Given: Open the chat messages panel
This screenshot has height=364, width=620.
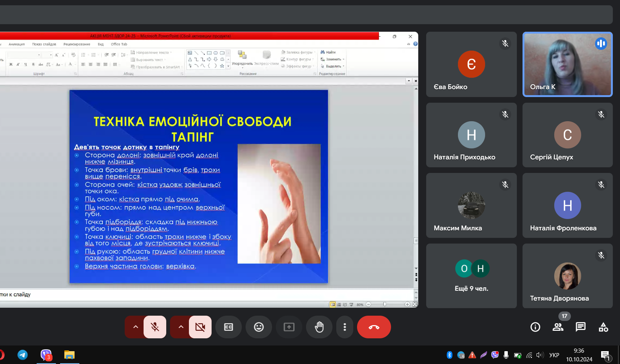Looking at the screenshot, I should click(x=581, y=327).
